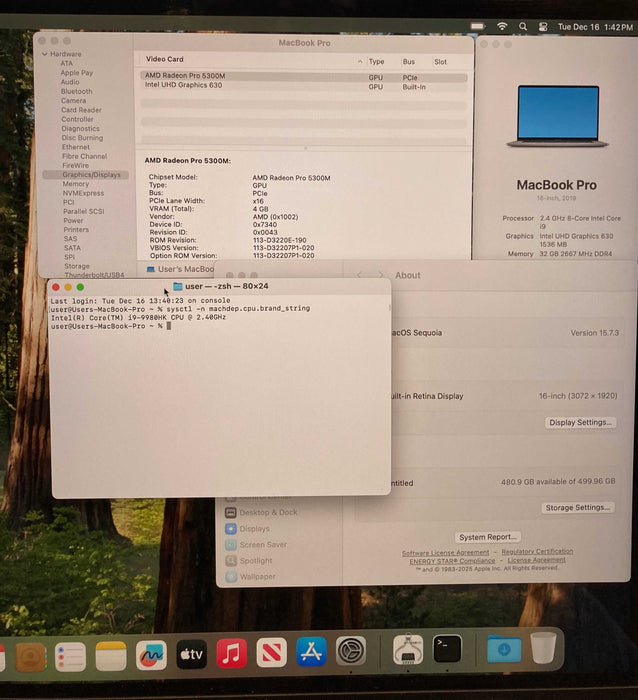Screen dimensions: 638x700
Task: Open the Wi-Fi menu in menu bar
Action: pyautogui.click(x=502, y=26)
